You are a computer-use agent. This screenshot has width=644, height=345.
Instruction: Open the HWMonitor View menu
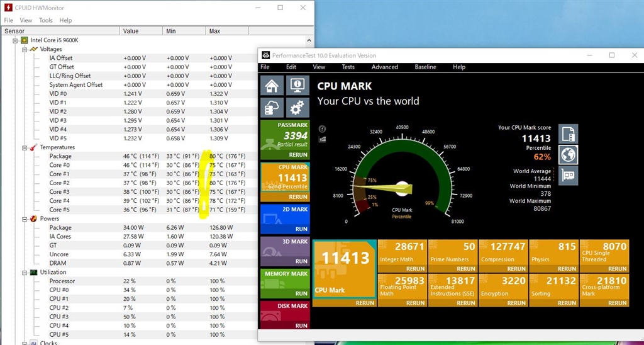(x=26, y=20)
